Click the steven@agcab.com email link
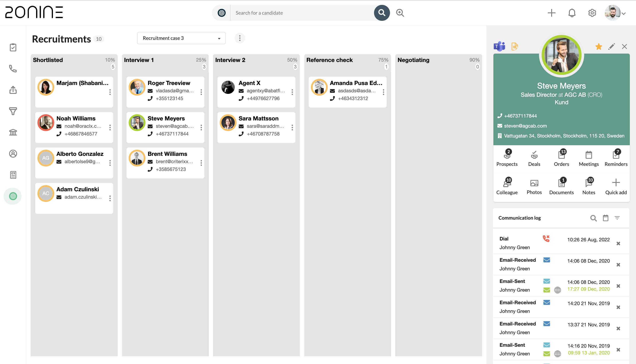 click(x=525, y=126)
